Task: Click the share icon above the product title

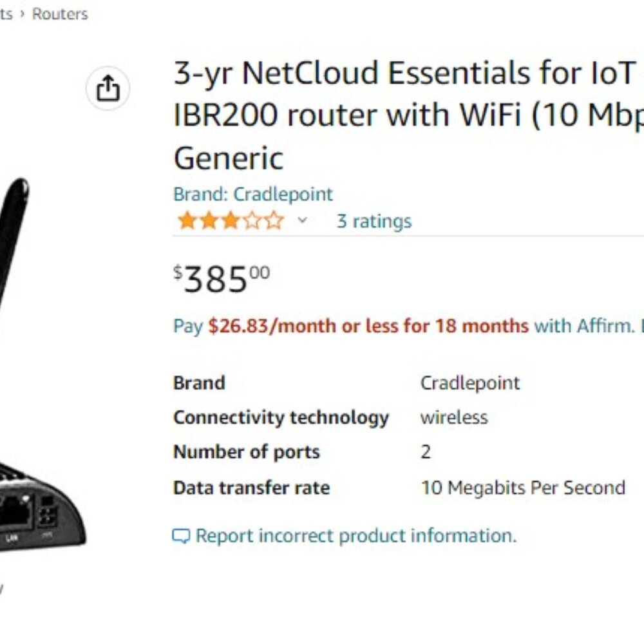Action: (108, 88)
